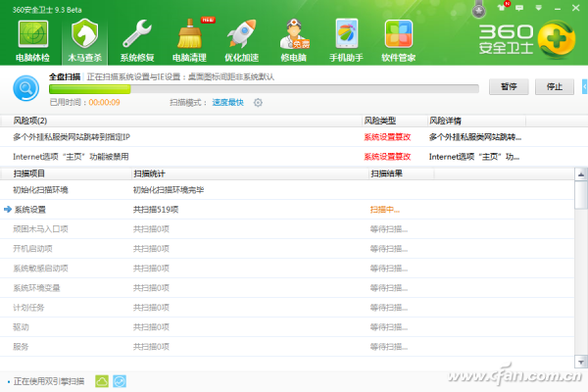The height and width of the screenshot is (392, 588).
Task: Select the 顽固木马入口项 row
Action: click(x=287, y=228)
